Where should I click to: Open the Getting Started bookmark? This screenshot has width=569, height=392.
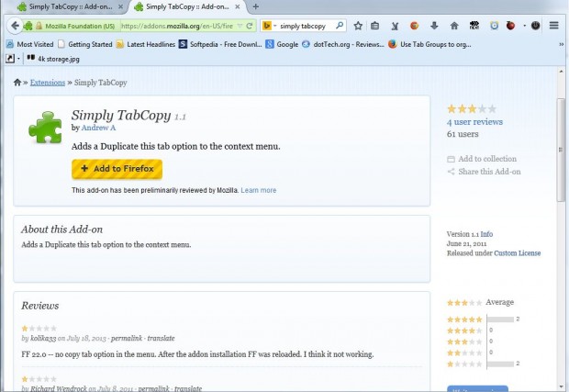tap(85, 44)
